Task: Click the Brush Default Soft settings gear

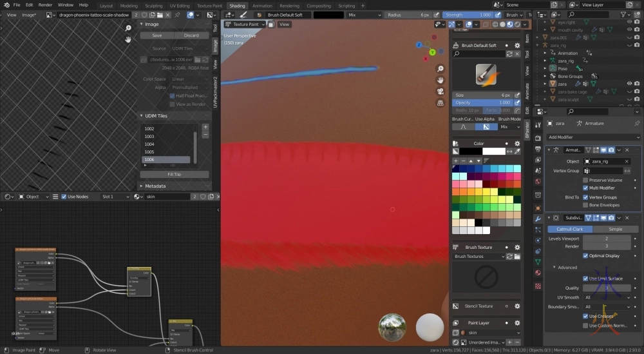Action: coord(516,46)
